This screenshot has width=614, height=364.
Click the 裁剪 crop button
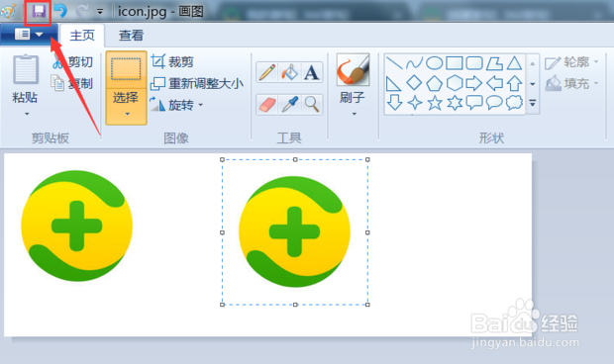tap(172, 61)
